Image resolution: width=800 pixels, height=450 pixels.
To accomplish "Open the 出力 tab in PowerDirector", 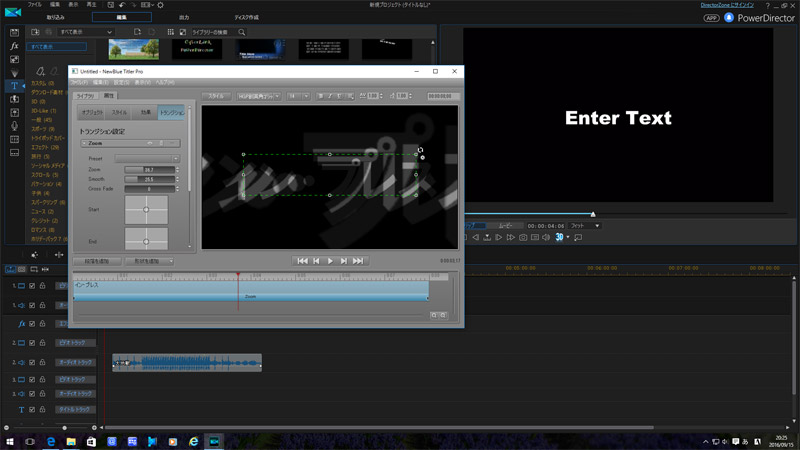I will [183, 17].
